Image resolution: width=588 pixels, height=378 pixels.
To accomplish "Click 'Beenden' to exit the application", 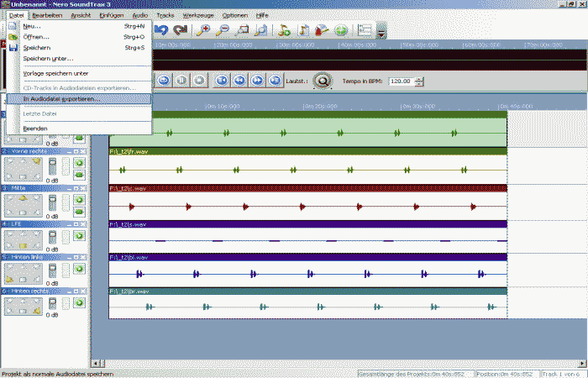I will [x=35, y=129].
